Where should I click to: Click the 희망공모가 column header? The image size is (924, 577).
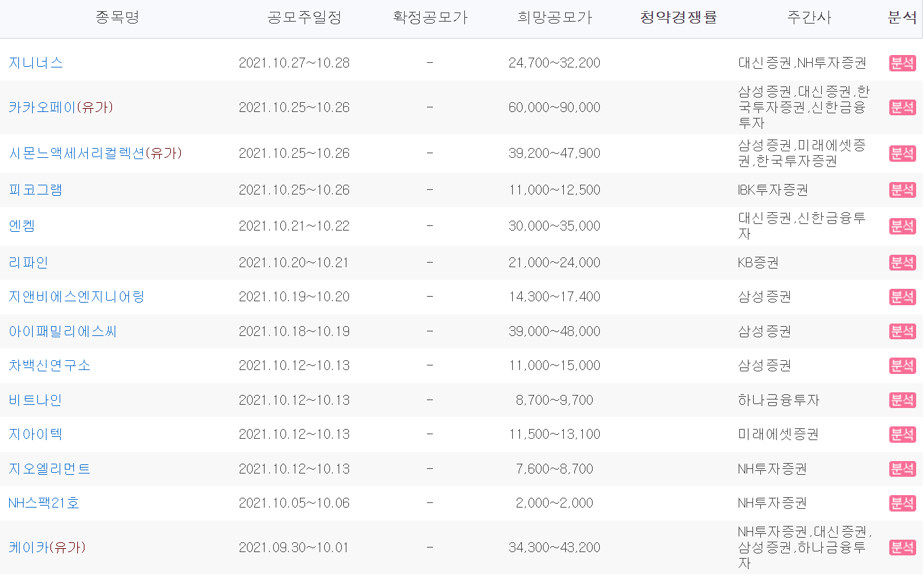tap(555, 18)
